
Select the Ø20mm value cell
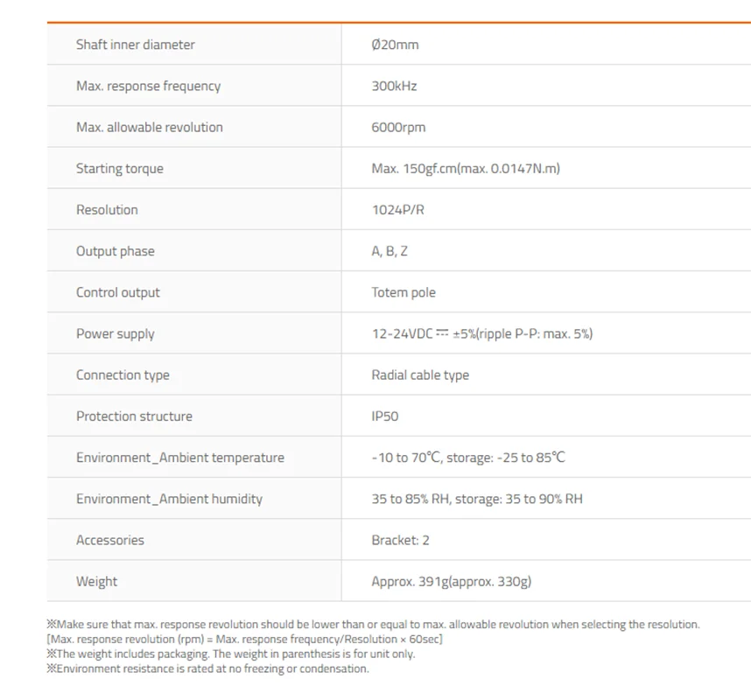[395, 45]
